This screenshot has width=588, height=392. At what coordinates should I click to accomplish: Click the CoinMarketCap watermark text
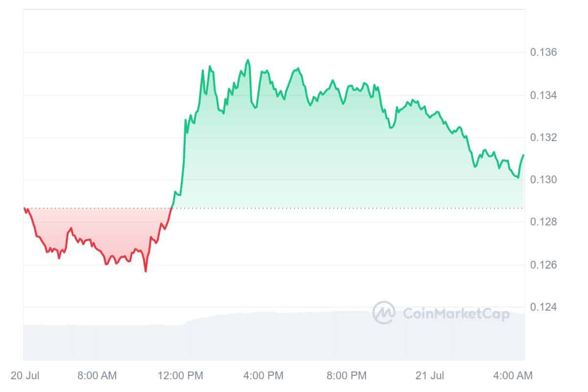(456, 313)
